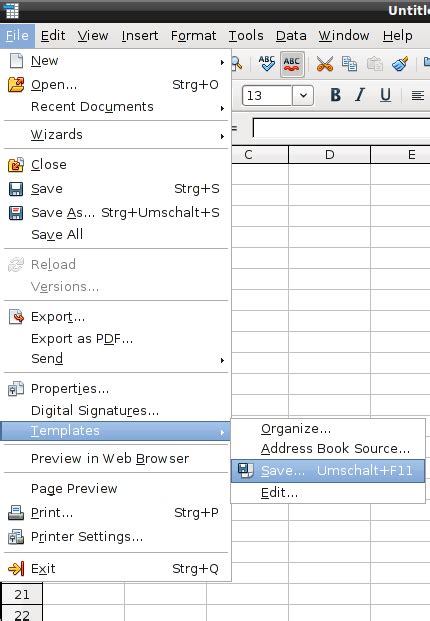Click the Print printer icon
The height and width of the screenshot is (621, 430).
tap(16, 513)
